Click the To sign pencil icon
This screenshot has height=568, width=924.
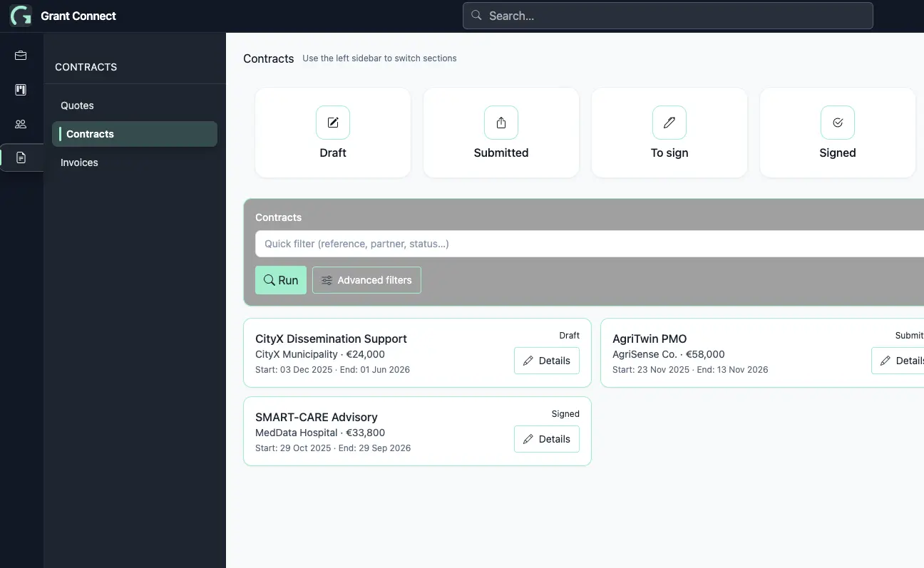point(669,123)
